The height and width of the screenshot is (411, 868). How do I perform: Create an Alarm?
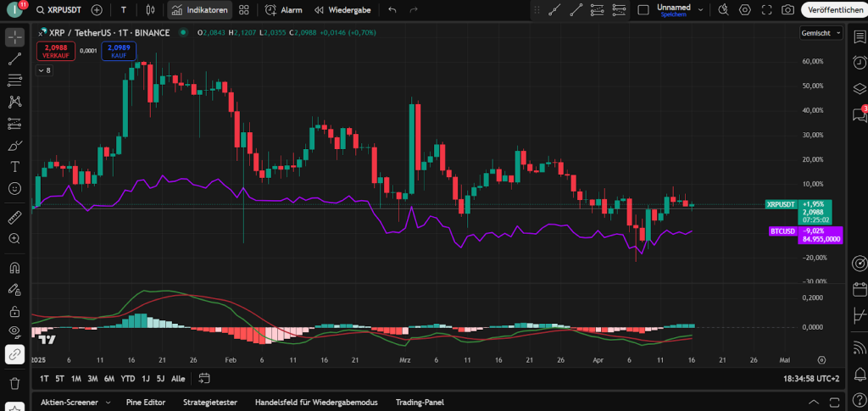(283, 10)
